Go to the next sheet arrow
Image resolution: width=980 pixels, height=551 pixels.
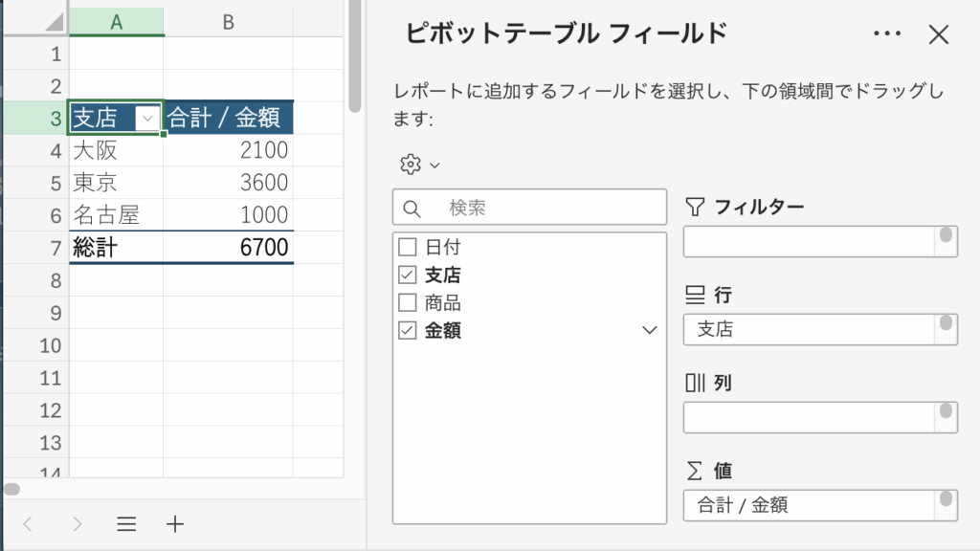click(x=78, y=523)
